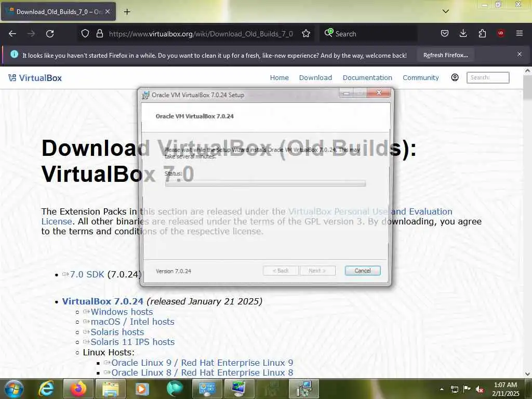Open the user account icon on VirtualBox site
Viewport: 532px width, 399px height.
pyautogui.click(x=455, y=77)
